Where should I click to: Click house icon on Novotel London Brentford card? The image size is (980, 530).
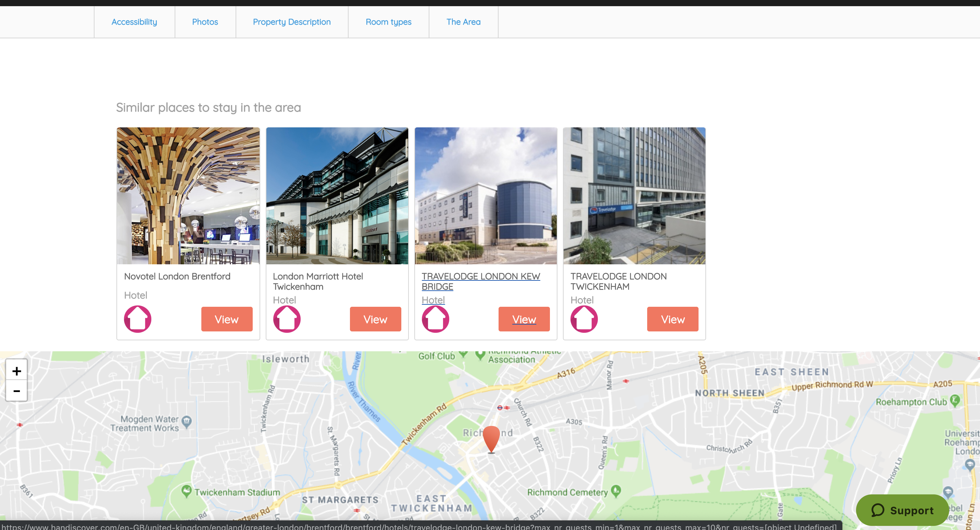pos(138,319)
